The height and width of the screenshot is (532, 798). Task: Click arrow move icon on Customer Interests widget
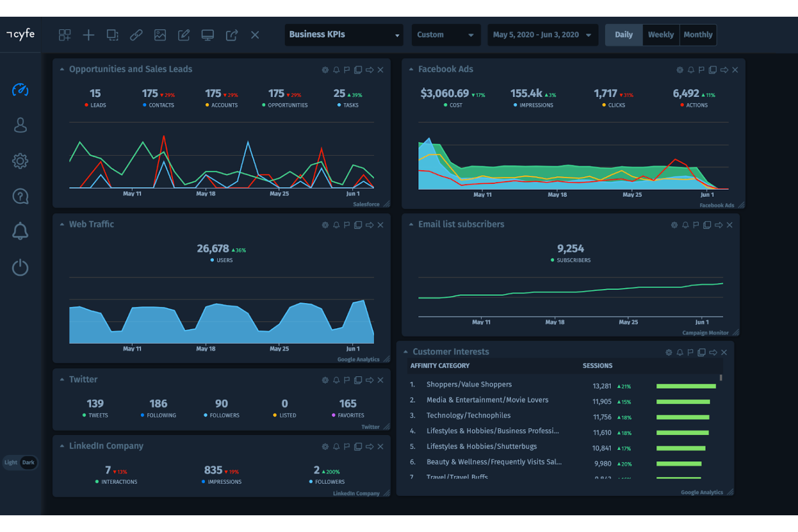coord(713,353)
